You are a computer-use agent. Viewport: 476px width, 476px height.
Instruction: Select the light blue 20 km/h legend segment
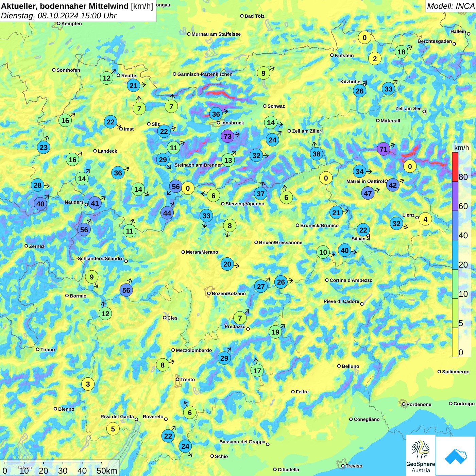click(x=455, y=255)
